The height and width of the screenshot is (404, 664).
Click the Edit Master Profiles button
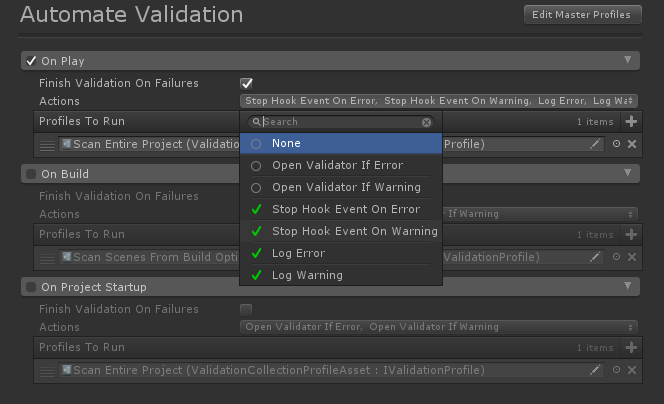pyautogui.click(x=581, y=14)
